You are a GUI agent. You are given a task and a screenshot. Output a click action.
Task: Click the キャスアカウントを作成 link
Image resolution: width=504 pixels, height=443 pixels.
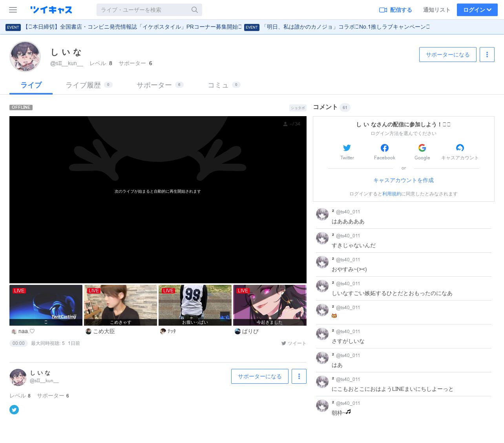(404, 180)
